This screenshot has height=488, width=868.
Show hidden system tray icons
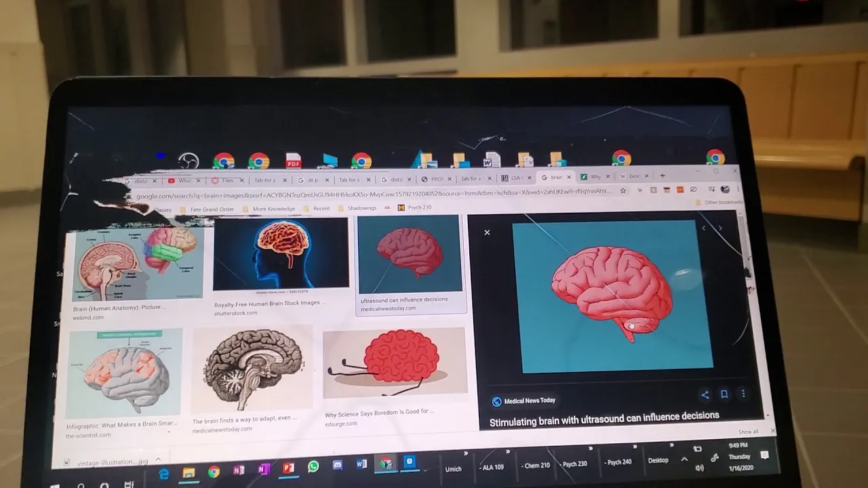coord(684,459)
